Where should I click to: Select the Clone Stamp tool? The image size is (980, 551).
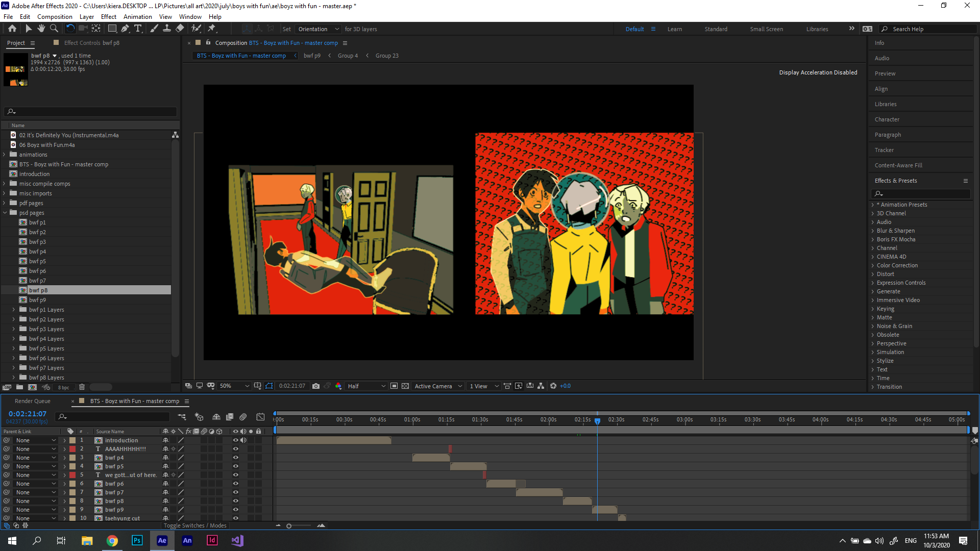coord(167,29)
